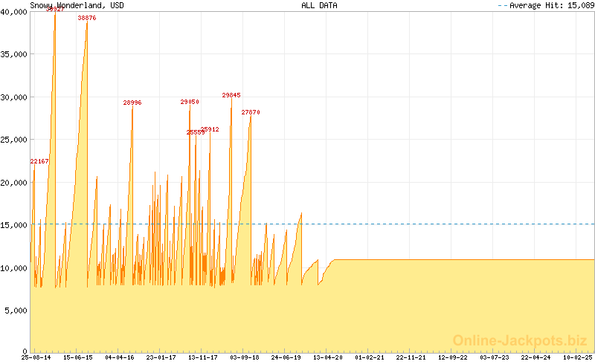Screen dimensions: 595x364
Task: Click the 22-04-24 x-axis date
Action: [x=536, y=357]
